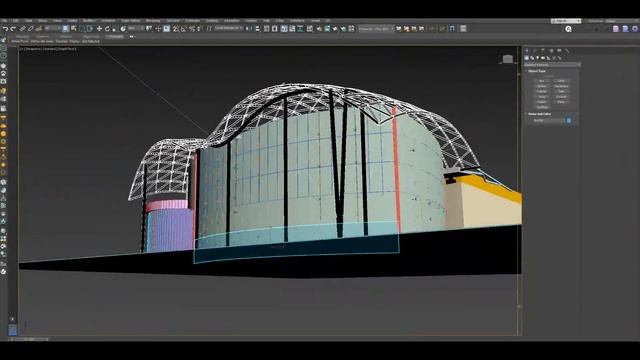Open the Customize menu
The height and width of the screenshot is (360, 640).
193,20
